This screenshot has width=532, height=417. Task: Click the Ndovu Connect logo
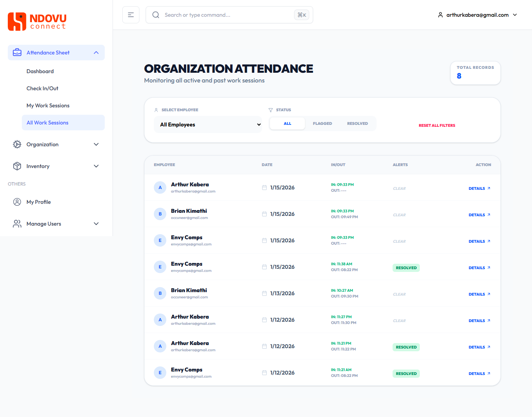click(37, 21)
